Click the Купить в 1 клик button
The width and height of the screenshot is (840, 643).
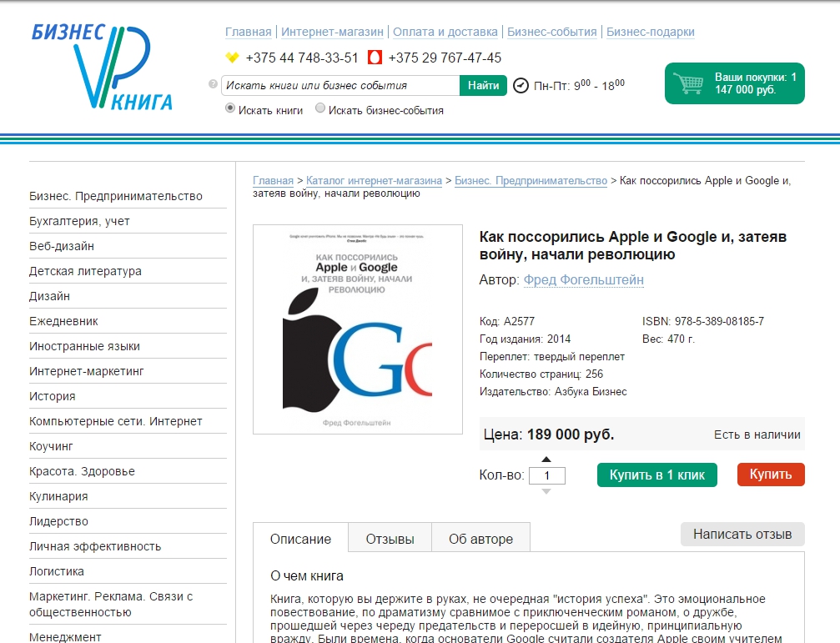(657, 475)
